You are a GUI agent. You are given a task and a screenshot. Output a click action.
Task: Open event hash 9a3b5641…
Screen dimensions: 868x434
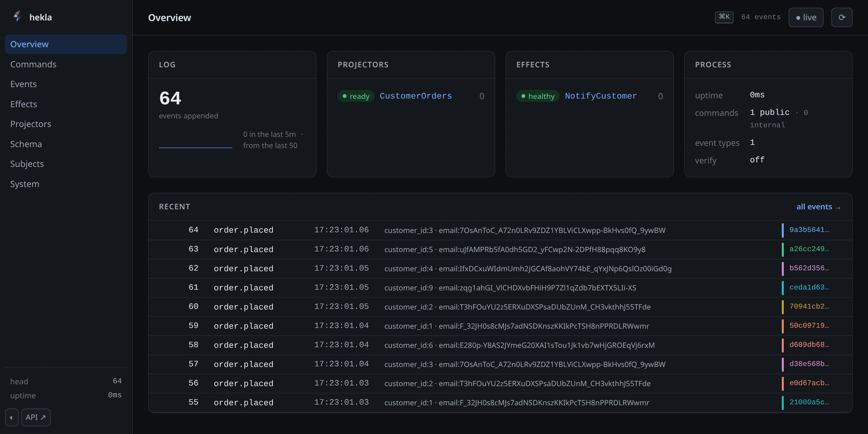(x=809, y=230)
